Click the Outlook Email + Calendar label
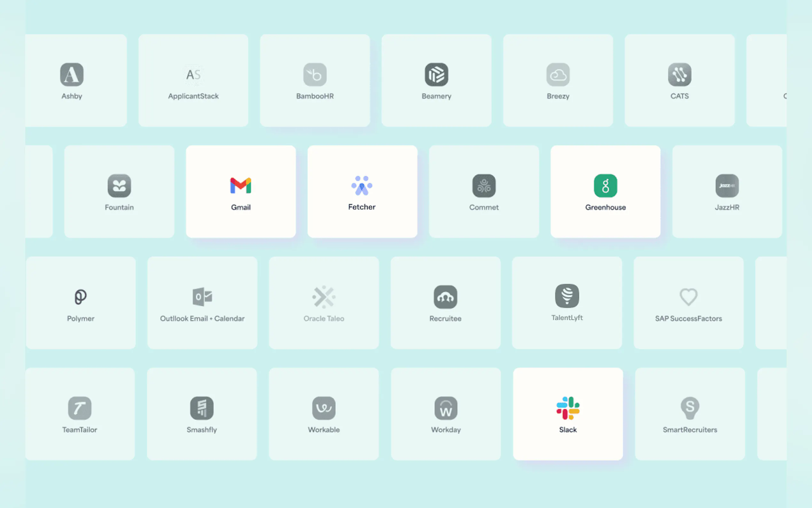 [202, 319]
